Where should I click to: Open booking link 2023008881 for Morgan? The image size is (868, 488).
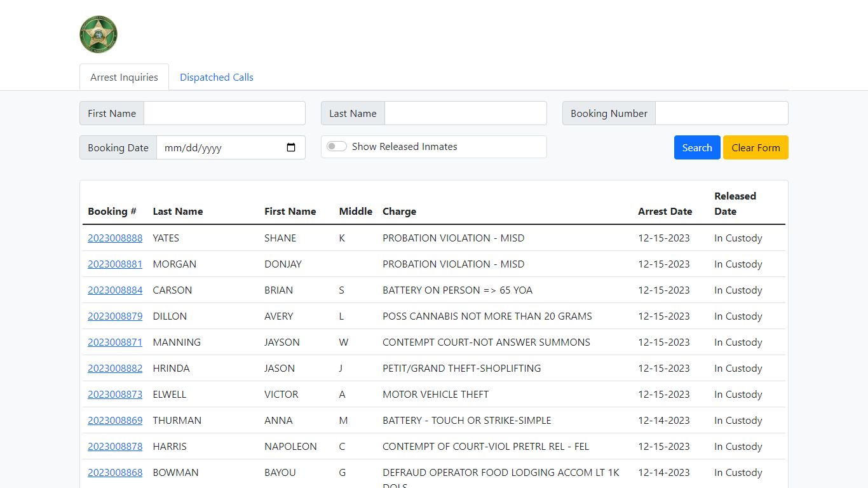click(115, 264)
